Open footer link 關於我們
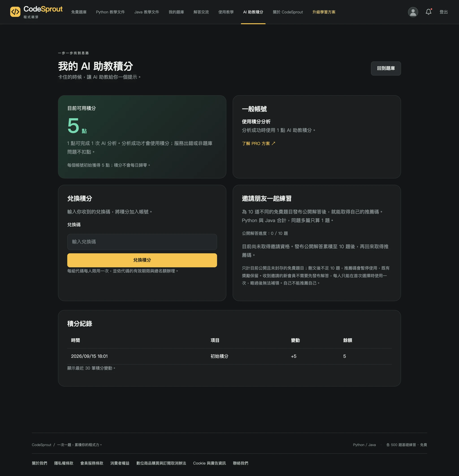 point(39,463)
